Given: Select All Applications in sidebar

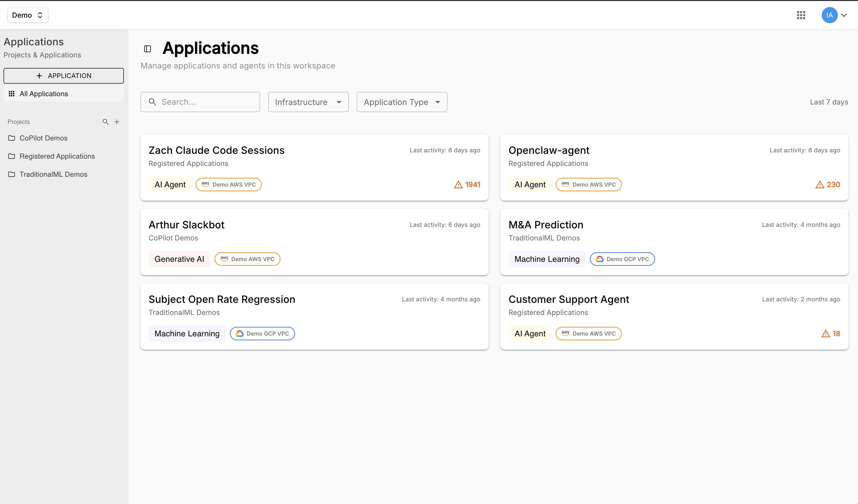Looking at the screenshot, I should click(x=64, y=94).
